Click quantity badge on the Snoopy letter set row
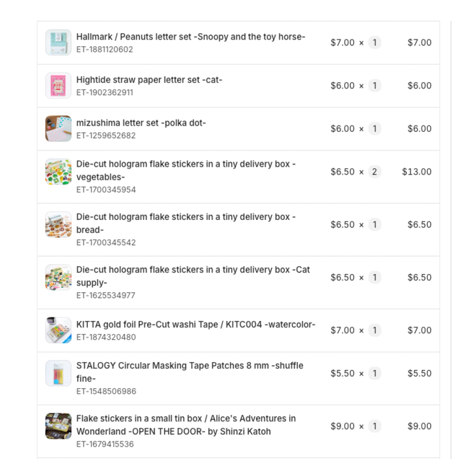Image resolution: width=476 pixels, height=476 pixels. click(374, 43)
